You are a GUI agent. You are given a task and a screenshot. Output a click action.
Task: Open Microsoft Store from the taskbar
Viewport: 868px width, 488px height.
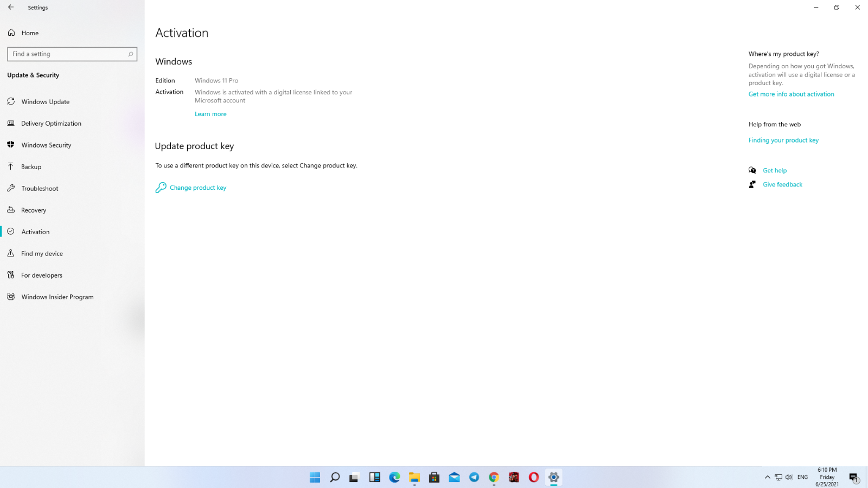click(434, 477)
